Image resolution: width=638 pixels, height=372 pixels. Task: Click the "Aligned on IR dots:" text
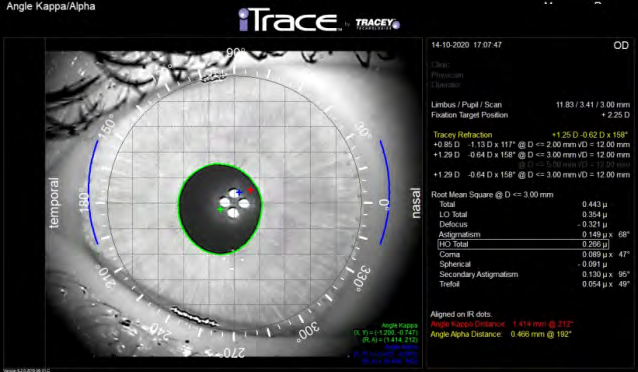click(x=461, y=314)
